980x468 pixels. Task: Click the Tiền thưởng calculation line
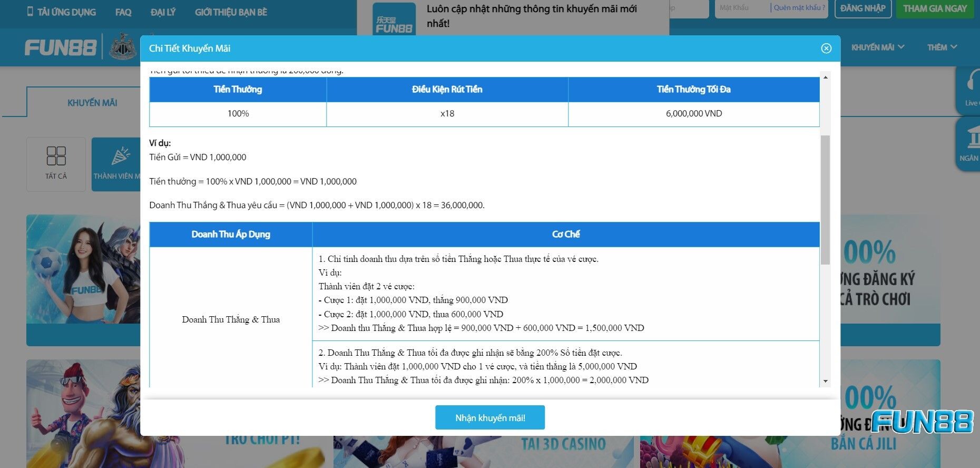(x=253, y=181)
